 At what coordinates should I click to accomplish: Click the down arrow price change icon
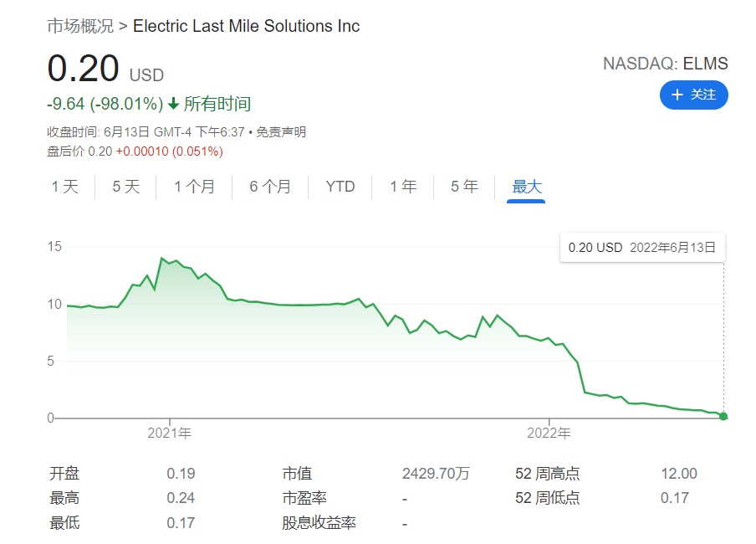tap(174, 104)
